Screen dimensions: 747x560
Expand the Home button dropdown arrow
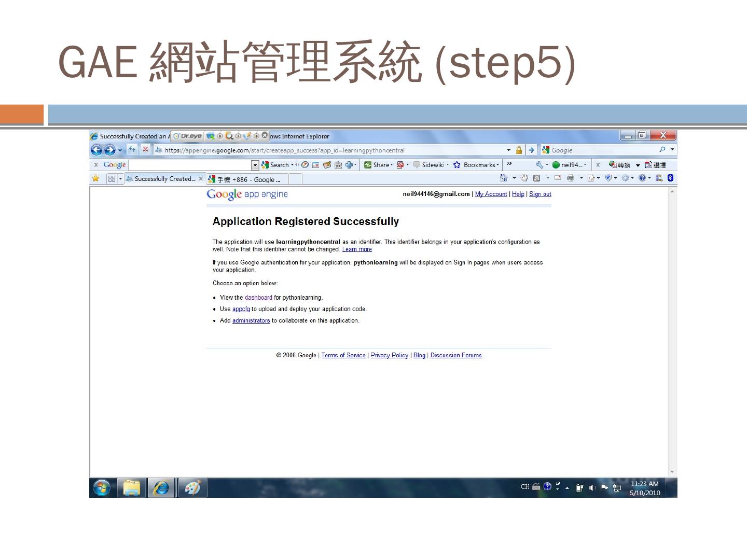tap(514, 178)
